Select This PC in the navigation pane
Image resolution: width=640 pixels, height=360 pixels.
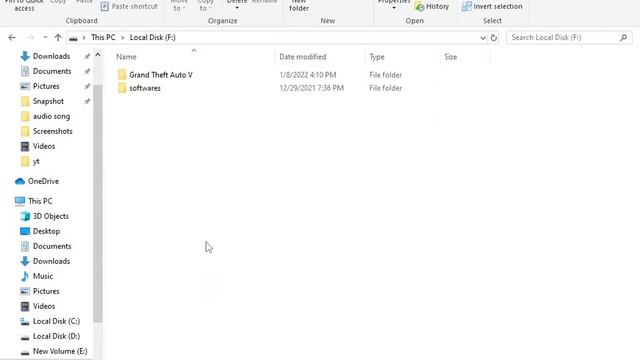[x=40, y=201]
